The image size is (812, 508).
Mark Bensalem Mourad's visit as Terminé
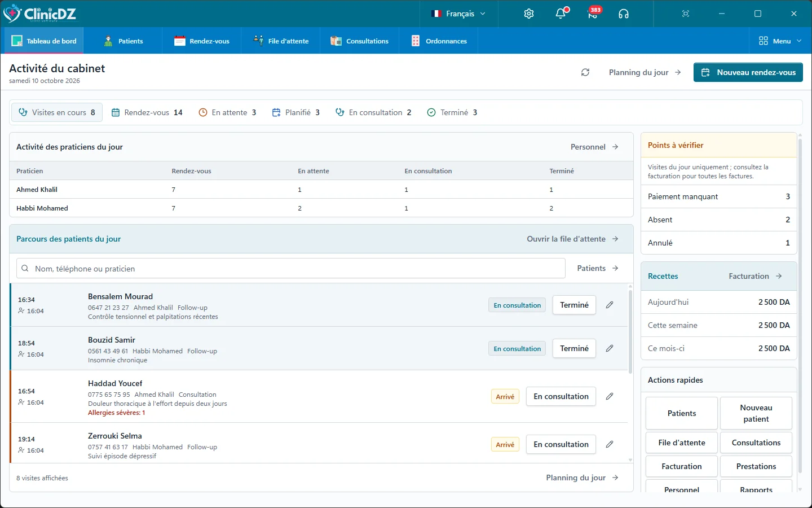click(574, 305)
